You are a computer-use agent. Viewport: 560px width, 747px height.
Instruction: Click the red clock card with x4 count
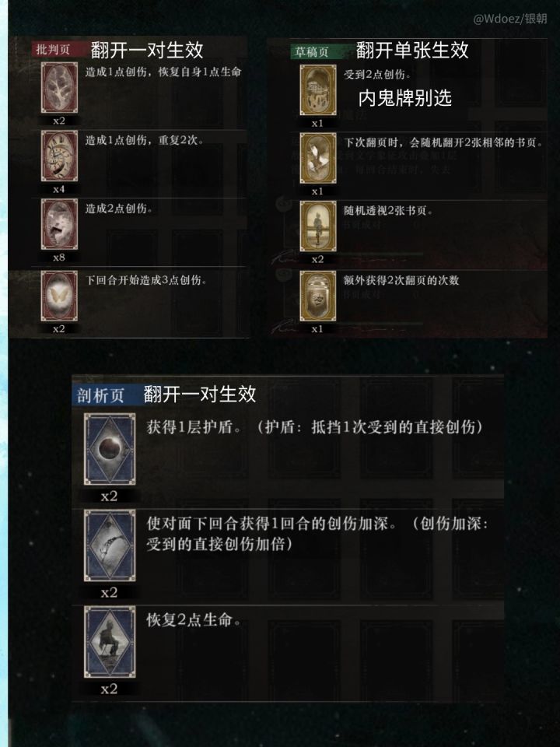(x=59, y=156)
